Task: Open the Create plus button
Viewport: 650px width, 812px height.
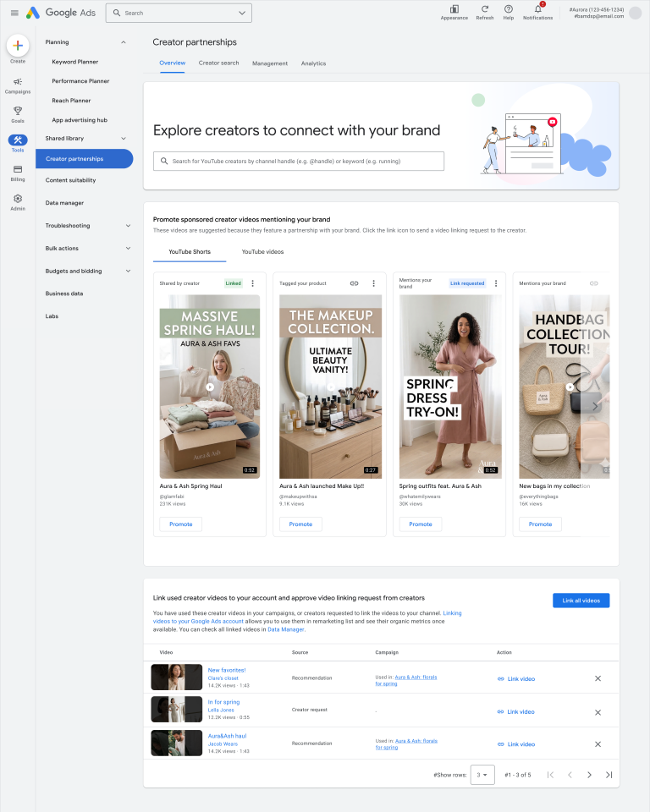Action: pos(18,46)
